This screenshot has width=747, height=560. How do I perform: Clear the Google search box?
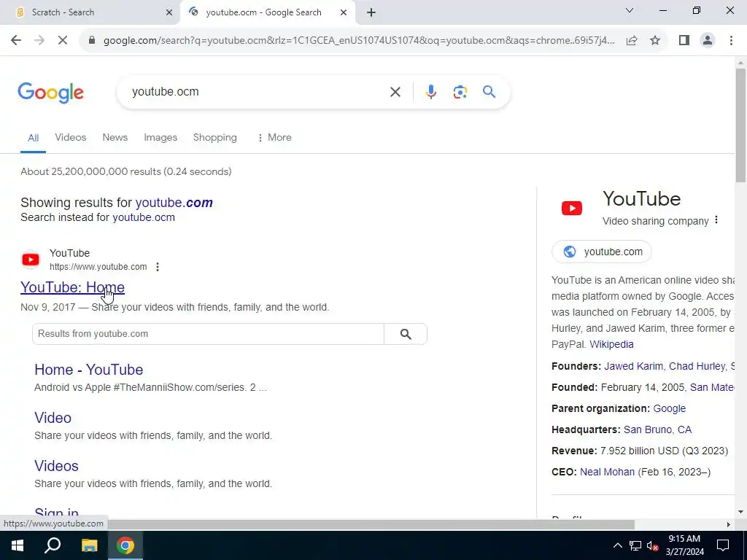[395, 92]
